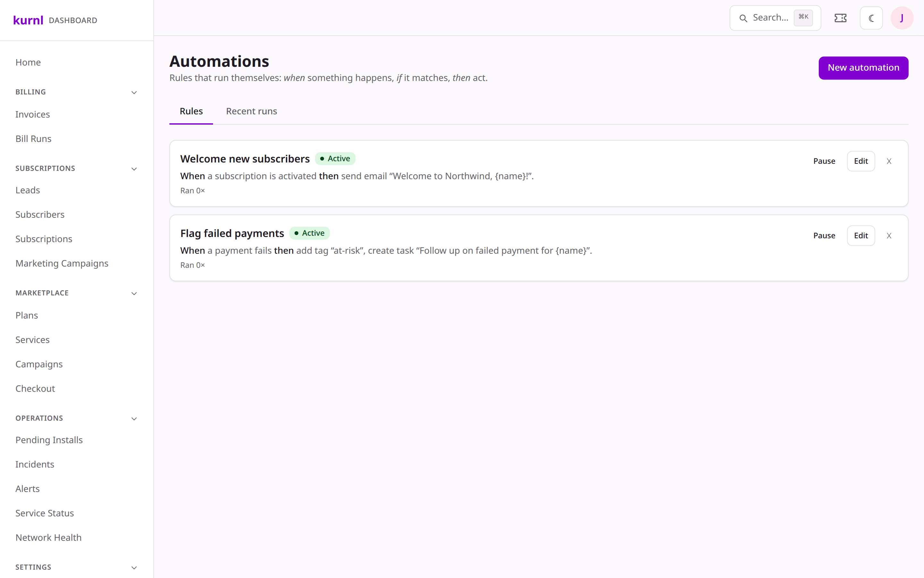
Task: Collapse the Operations section chevron
Action: point(134,419)
